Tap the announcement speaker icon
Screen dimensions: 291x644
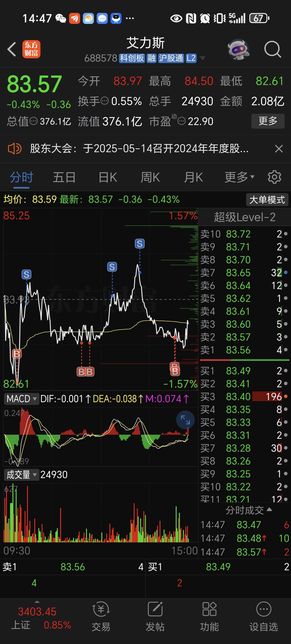pyautogui.click(x=15, y=149)
